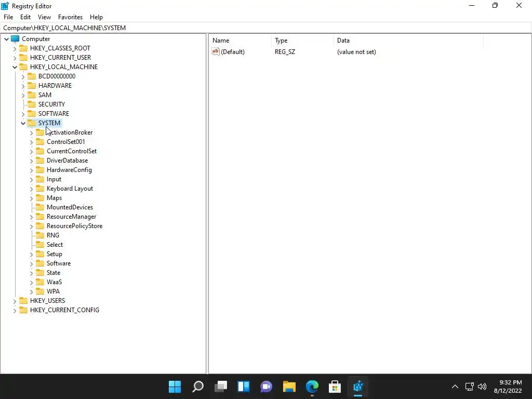Viewport: 532px width, 399px height.
Task: Open the clock and date flyout
Action: tap(508, 387)
